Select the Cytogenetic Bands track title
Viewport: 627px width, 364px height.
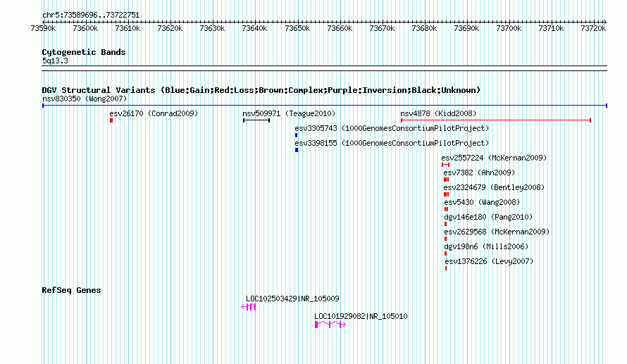click(84, 52)
